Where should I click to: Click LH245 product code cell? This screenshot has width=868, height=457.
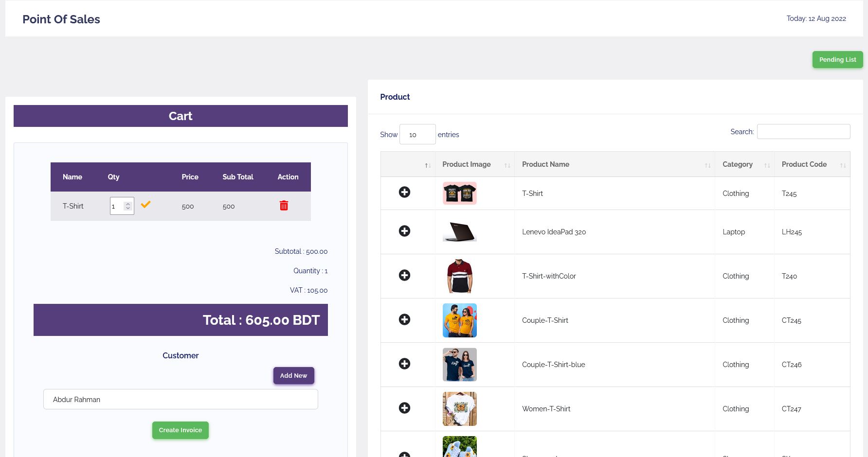click(792, 232)
